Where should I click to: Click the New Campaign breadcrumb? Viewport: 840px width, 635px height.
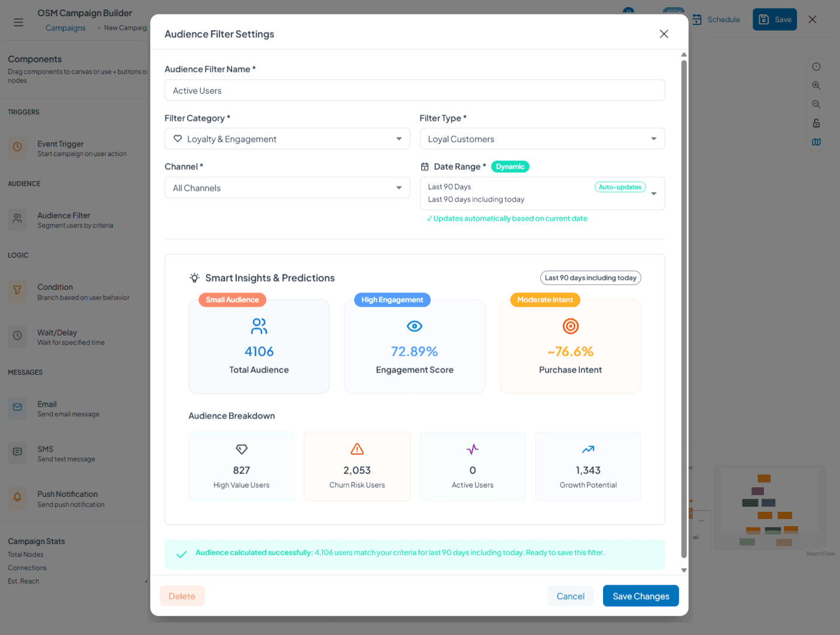[125, 28]
